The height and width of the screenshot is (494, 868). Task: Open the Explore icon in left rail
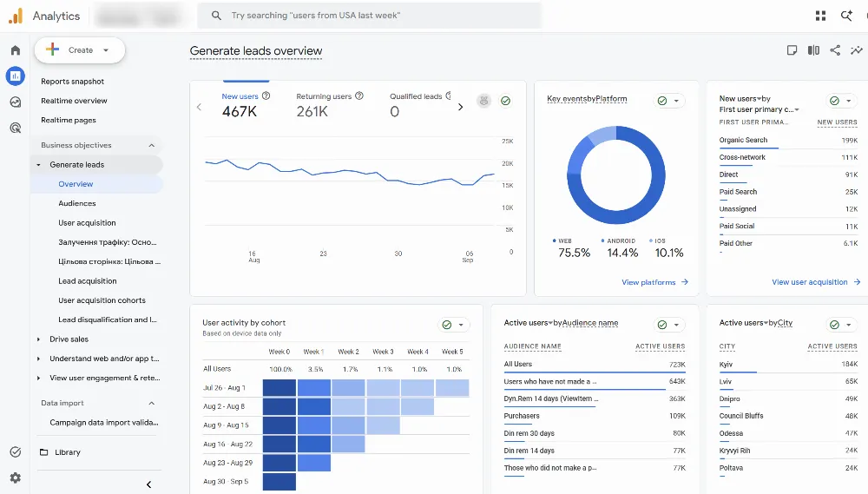(16, 102)
